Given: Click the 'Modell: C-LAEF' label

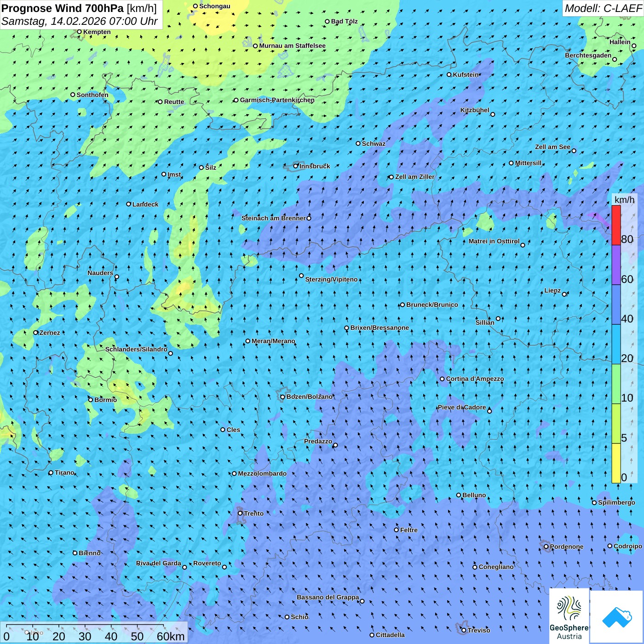Looking at the screenshot, I should pyautogui.click(x=603, y=8).
